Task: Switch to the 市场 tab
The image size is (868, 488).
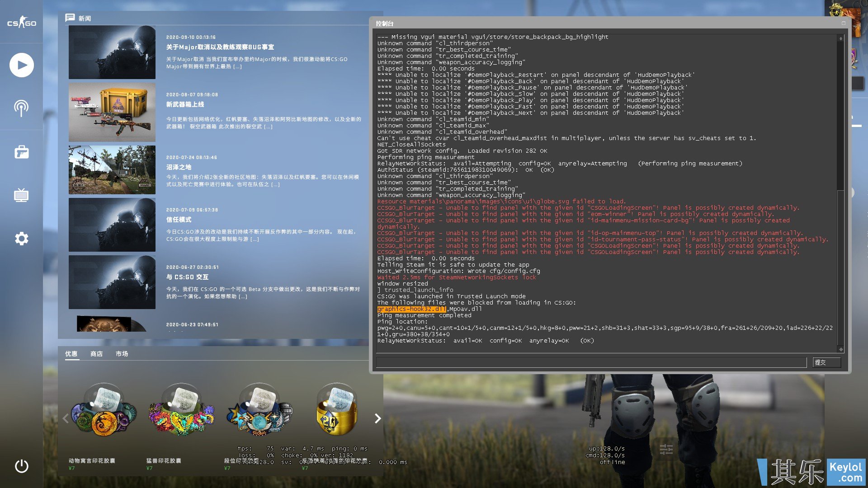Action: [x=122, y=354]
